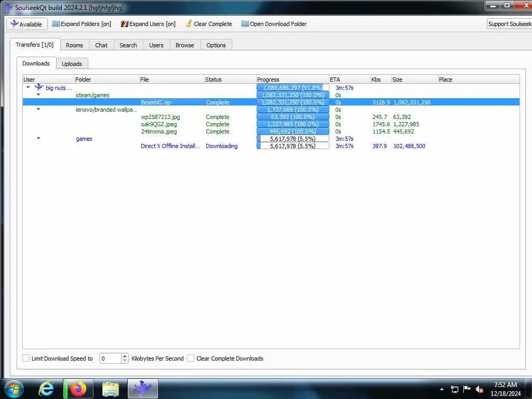The width and height of the screenshot is (532, 399).
Task: Switch to the Uploads sub-tab
Action: point(72,64)
